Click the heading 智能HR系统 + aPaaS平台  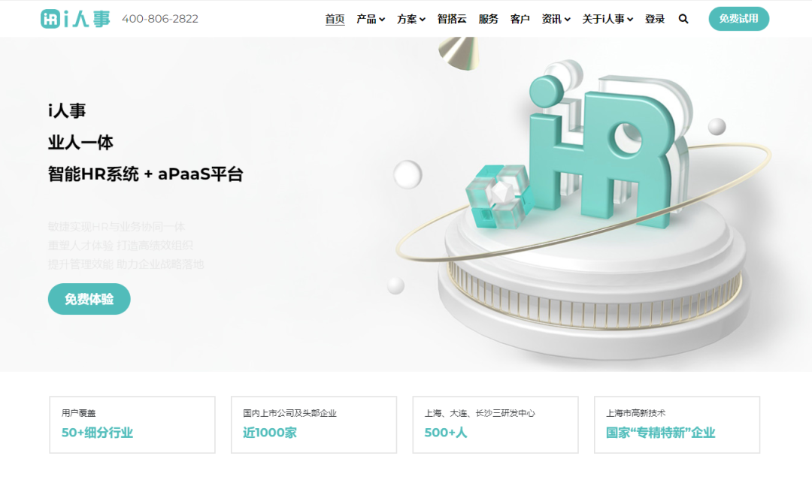(x=146, y=174)
